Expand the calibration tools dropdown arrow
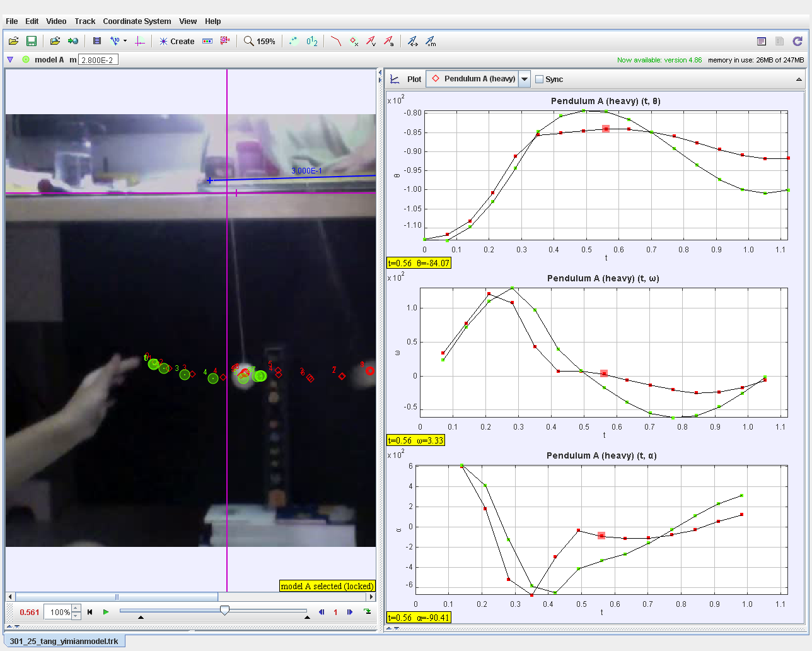 (125, 41)
